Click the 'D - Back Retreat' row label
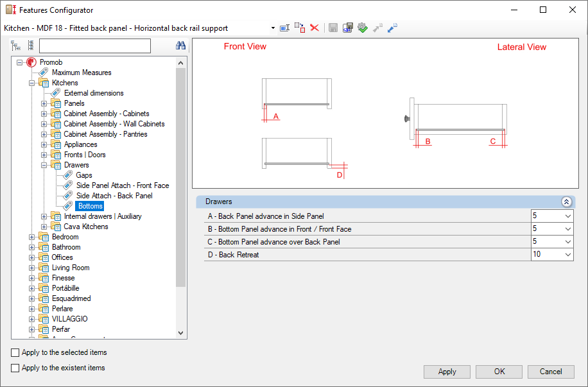 [x=233, y=255]
